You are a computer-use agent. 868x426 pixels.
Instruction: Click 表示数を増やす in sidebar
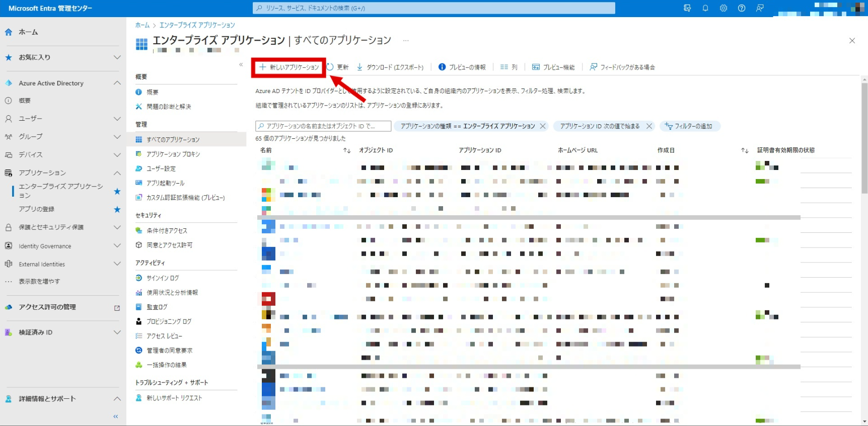[x=39, y=282]
